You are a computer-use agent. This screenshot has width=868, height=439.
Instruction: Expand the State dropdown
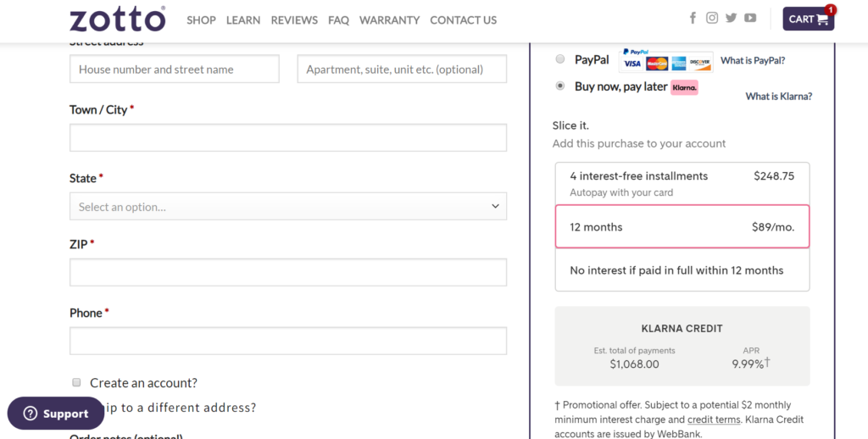click(288, 207)
